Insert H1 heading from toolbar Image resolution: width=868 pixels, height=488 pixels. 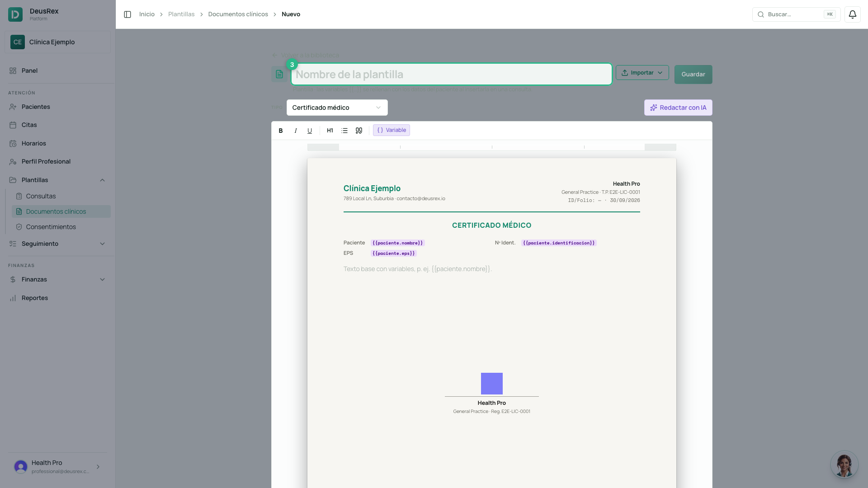point(330,131)
